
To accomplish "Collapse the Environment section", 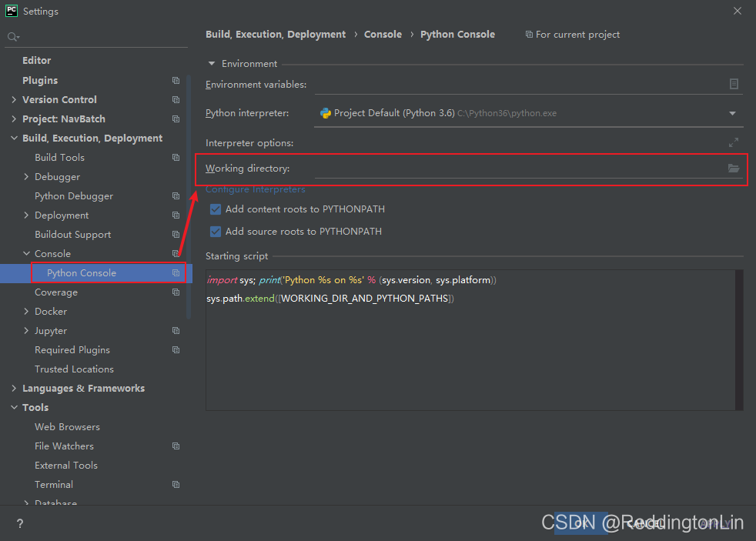I will (212, 63).
